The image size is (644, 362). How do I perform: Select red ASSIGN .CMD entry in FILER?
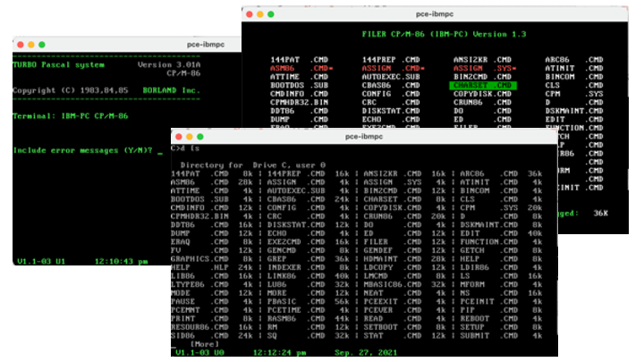(393, 69)
